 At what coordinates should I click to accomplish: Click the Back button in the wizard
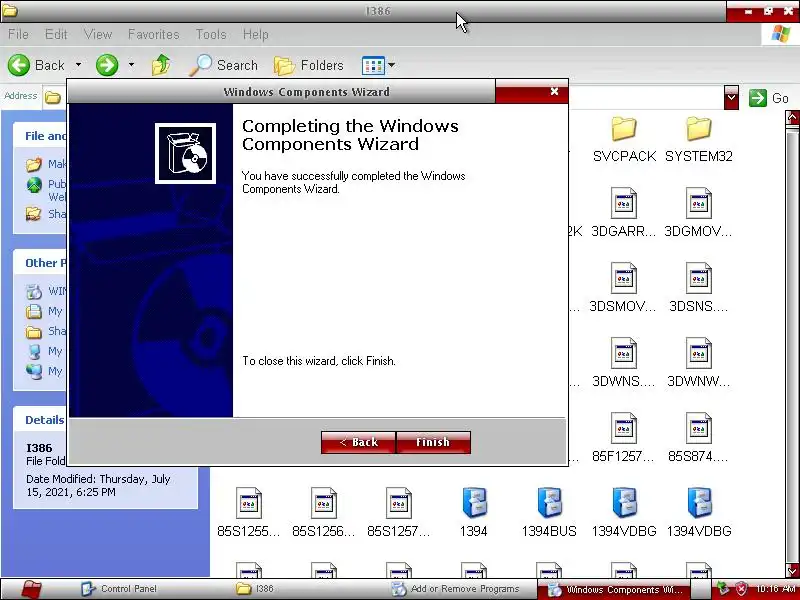(x=358, y=442)
